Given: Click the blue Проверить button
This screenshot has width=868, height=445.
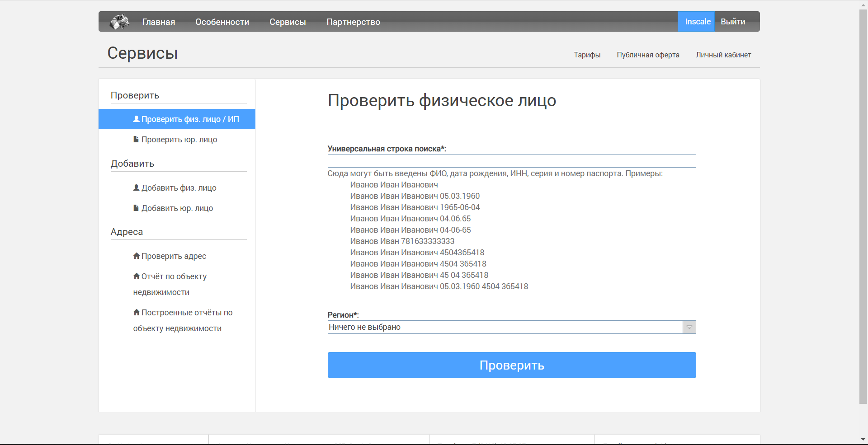Looking at the screenshot, I should coord(512,365).
